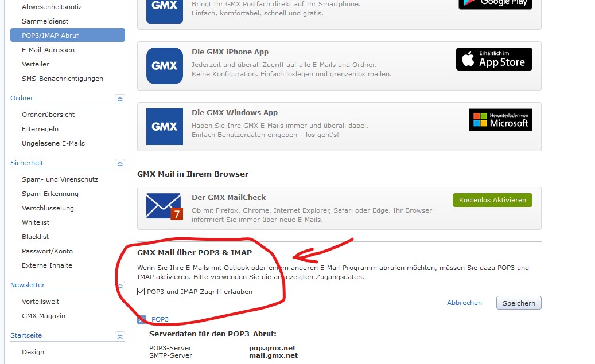Screen dimensions: 595x364
Task: Click the 'Die GMX Windows App' title
Action: [235, 112]
